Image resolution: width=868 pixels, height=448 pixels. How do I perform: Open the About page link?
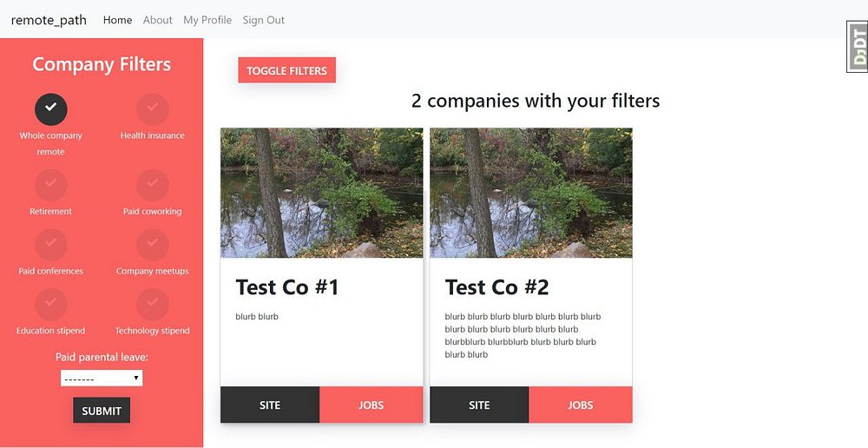click(x=157, y=20)
